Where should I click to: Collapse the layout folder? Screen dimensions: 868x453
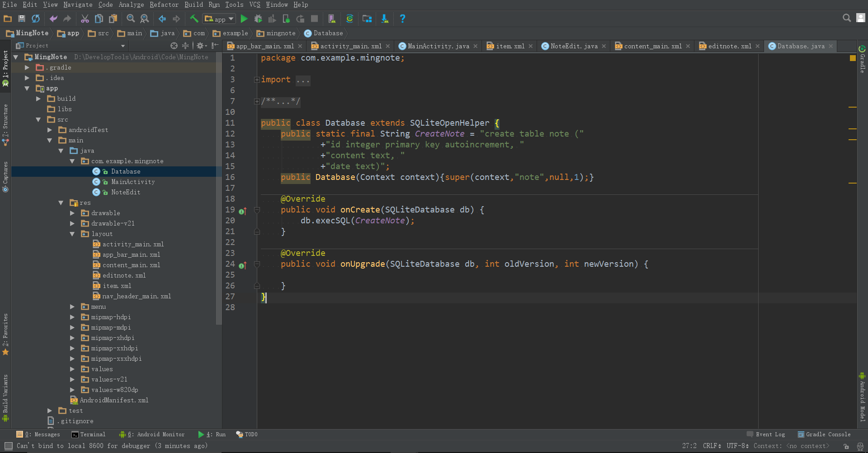72,234
